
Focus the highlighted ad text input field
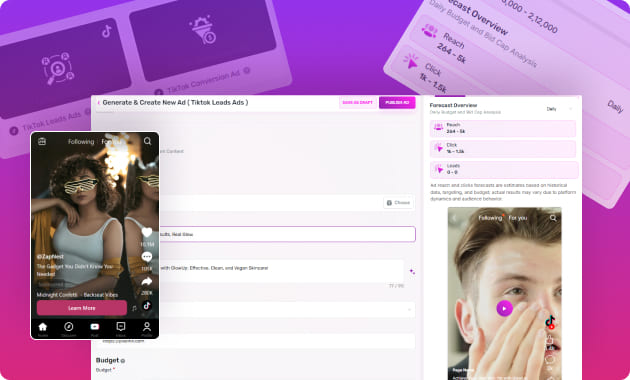(x=287, y=234)
